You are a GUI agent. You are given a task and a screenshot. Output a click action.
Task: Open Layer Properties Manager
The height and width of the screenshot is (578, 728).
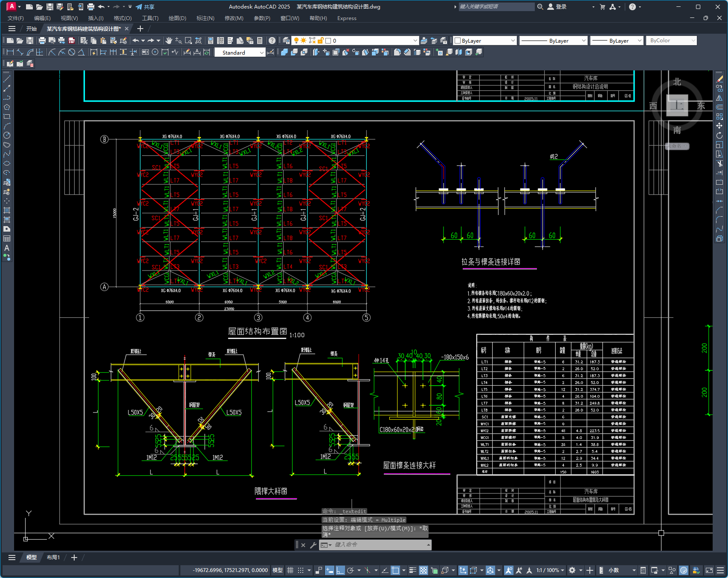(286, 41)
